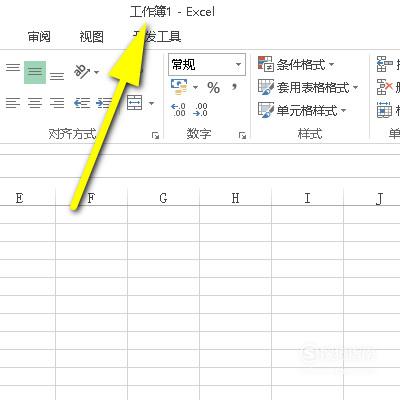The width and height of the screenshot is (400, 400).
Task: Click merge and center icon
Action: click(135, 102)
